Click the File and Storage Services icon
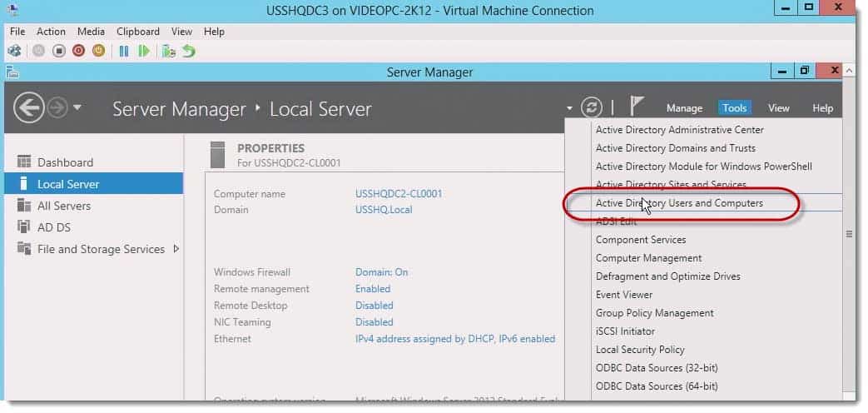The height and width of the screenshot is (413, 868). [24, 249]
